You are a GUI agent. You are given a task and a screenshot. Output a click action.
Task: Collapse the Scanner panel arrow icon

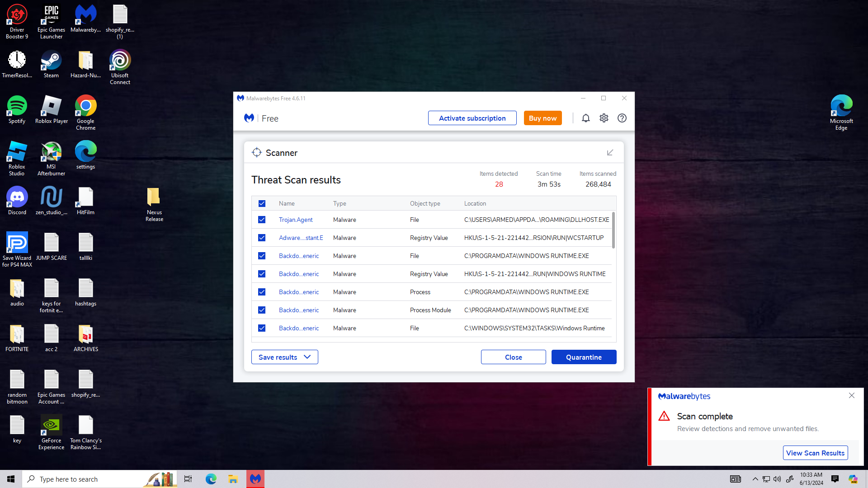point(610,153)
